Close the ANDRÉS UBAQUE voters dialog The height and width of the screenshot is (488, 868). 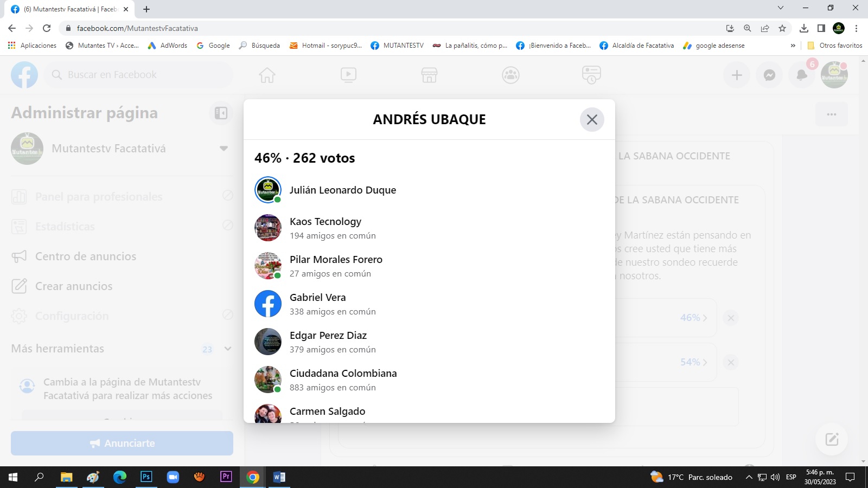(x=592, y=119)
